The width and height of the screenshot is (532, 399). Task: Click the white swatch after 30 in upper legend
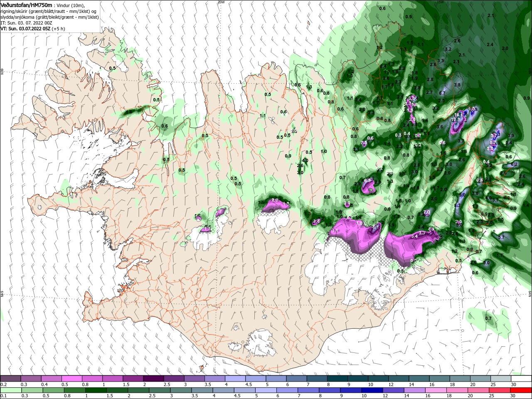[521, 379]
